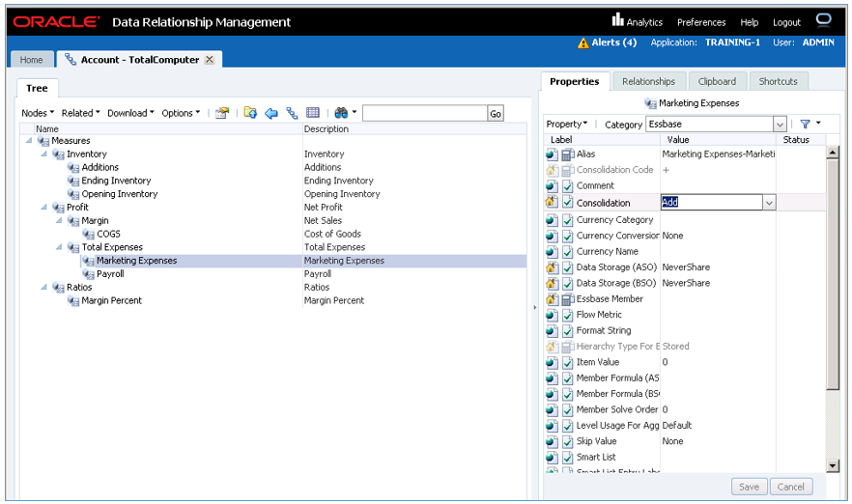
Task: Toggle the Currency Name checkbox
Action: pos(568,252)
